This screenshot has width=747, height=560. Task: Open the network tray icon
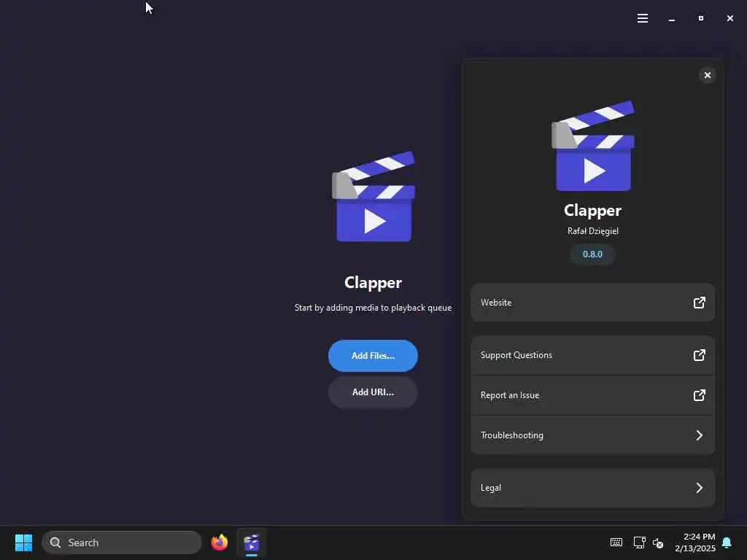pyautogui.click(x=639, y=542)
